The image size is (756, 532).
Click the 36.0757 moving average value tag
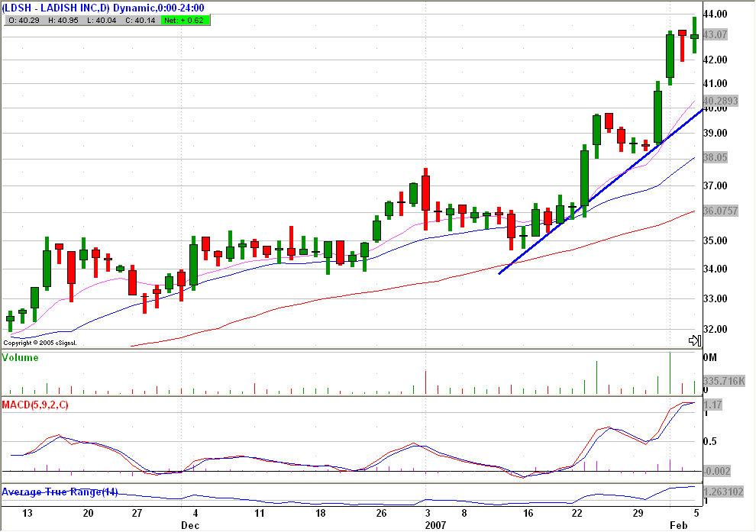tap(720, 211)
